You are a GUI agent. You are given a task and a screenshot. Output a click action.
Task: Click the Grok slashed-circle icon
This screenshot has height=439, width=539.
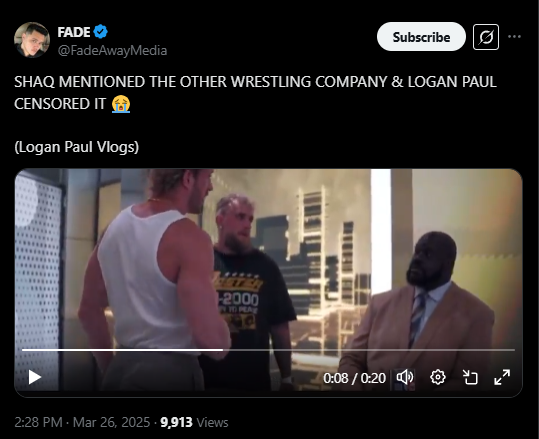(486, 37)
